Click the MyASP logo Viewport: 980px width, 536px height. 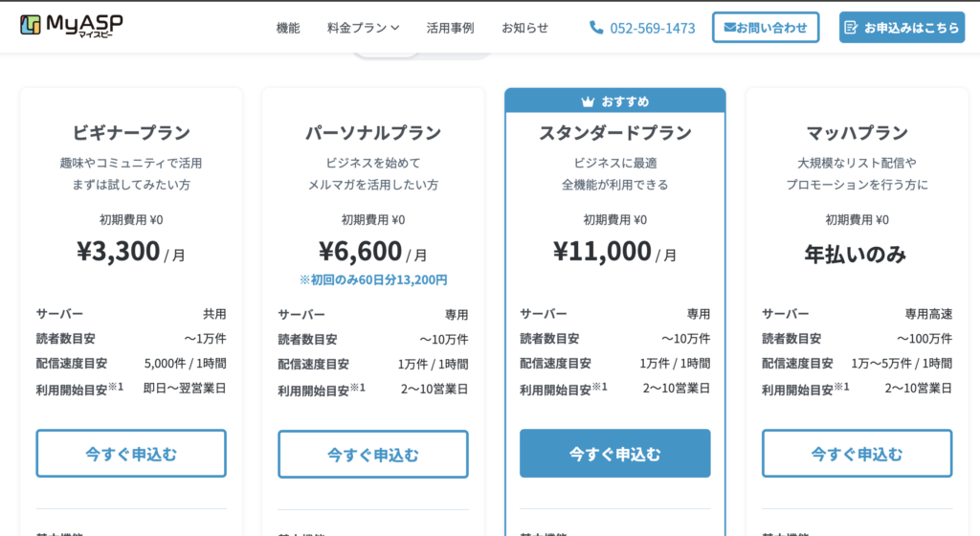pyautogui.click(x=71, y=26)
